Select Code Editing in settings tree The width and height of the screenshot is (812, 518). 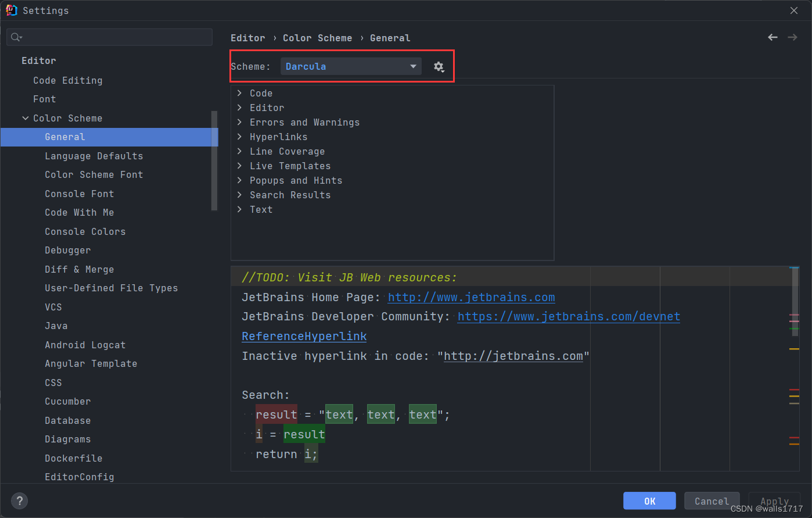pyautogui.click(x=68, y=80)
